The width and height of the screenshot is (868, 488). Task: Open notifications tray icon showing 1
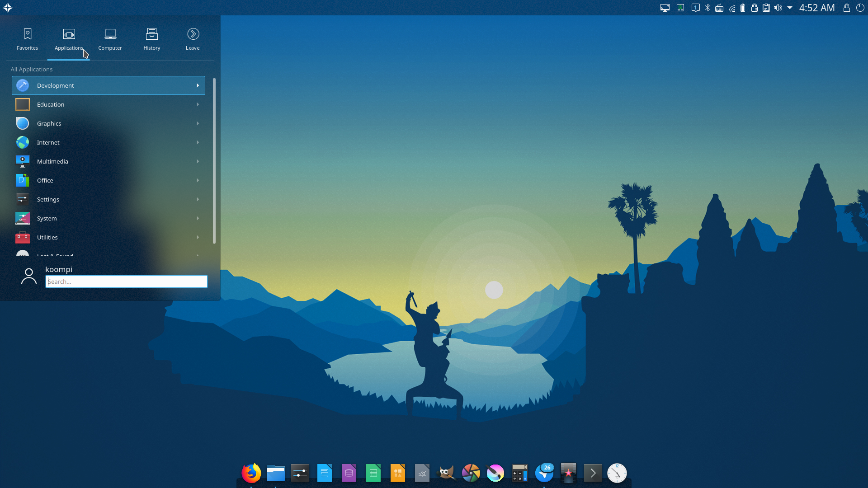(x=696, y=8)
